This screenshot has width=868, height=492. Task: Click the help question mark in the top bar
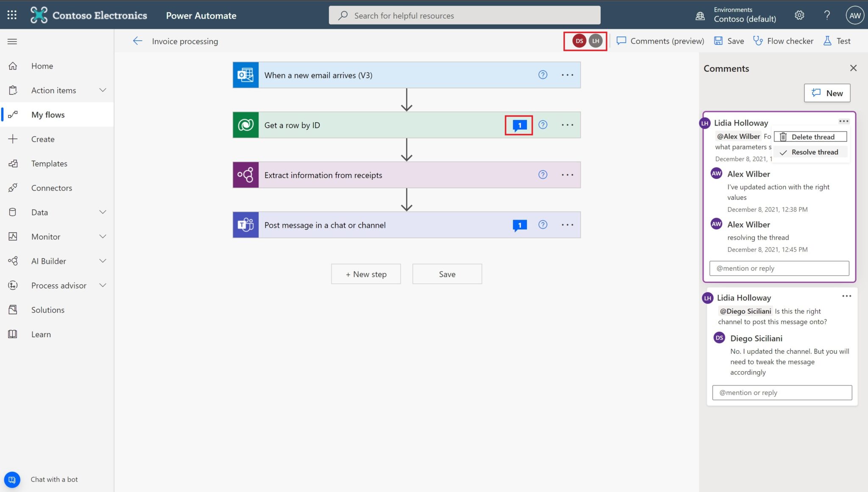[826, 15]
